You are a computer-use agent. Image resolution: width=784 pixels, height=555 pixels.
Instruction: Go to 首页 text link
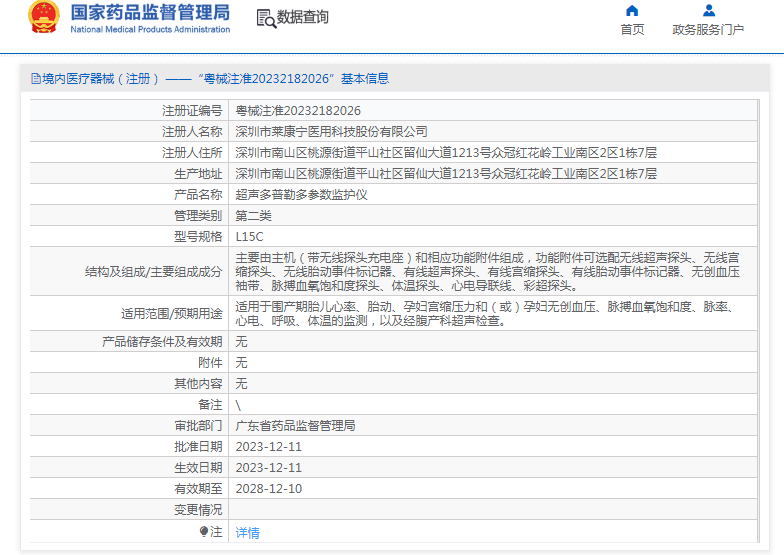coord(632,30)
